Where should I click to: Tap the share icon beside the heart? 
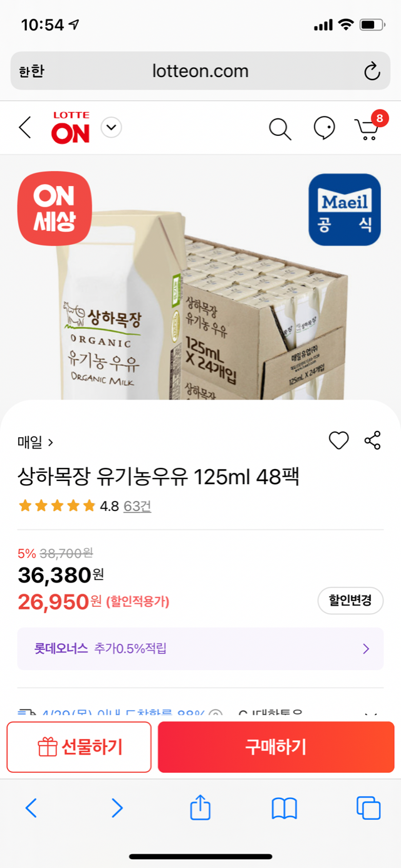[372, 440]
